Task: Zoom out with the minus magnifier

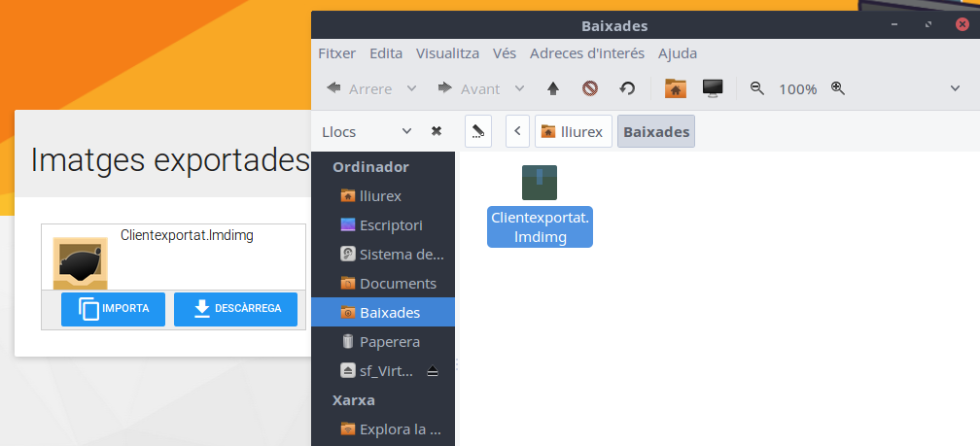Action: point(757,88)
